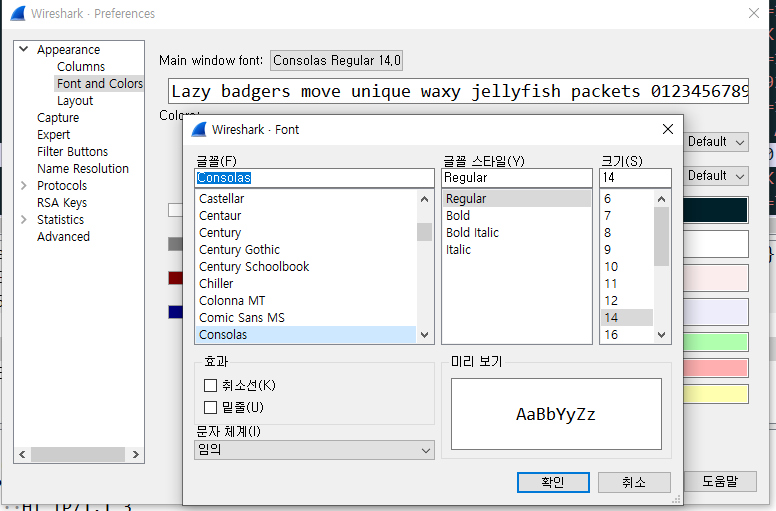Screen dimensions: 776x511
Task: Choose Bold font style
Action: [x=517, y=216]
